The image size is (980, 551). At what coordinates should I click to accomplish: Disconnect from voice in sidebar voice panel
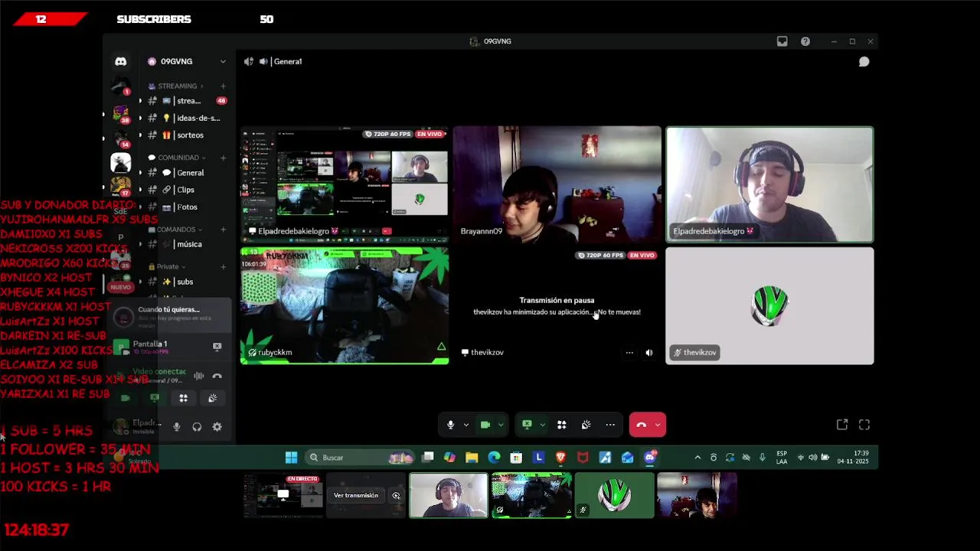(217, 376)
